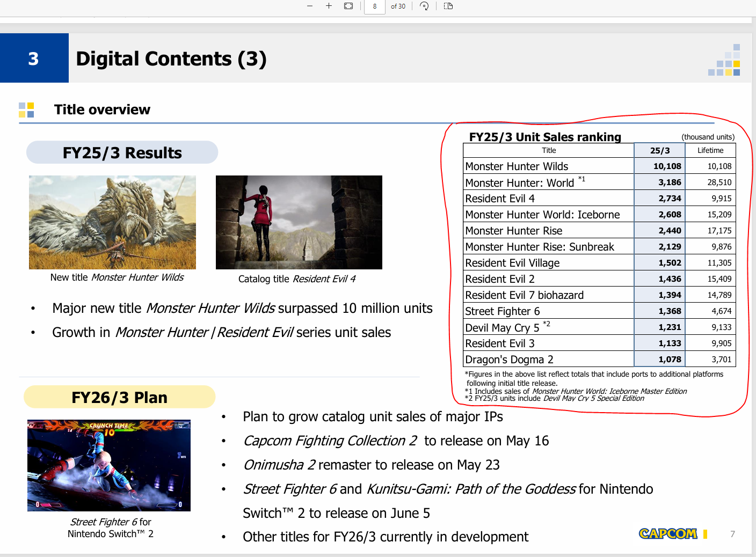Click 'Monster Hunter Wilds' table row title
The width and height of the screenshot is (756, 557).
pyautogui.click(x=517, y=166)
